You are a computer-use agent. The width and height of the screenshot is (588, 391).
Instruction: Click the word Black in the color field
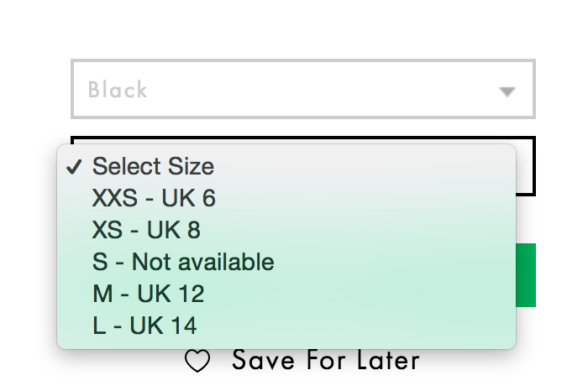(118, 90)
